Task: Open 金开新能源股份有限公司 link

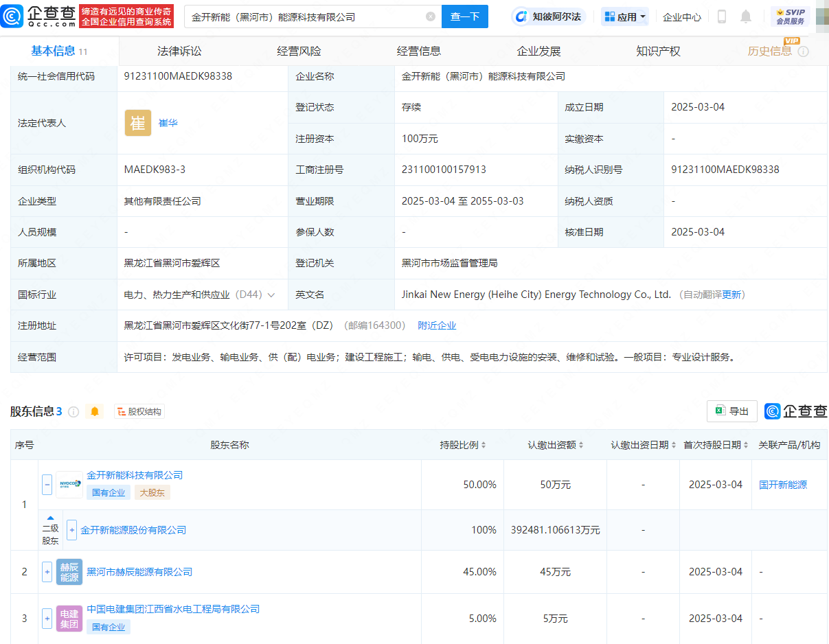Action: click(133, 530)
